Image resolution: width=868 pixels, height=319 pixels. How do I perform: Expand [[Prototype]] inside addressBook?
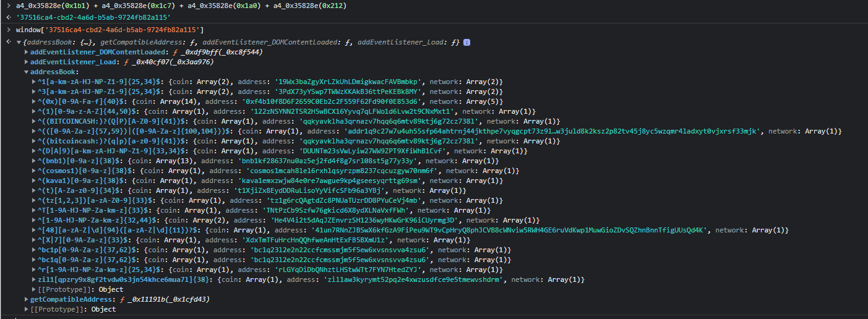pyautogui.click(x=34, y=289)
